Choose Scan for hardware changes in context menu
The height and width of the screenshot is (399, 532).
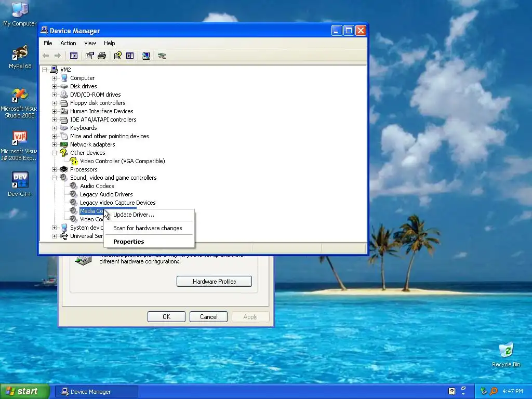click(149, 228)
